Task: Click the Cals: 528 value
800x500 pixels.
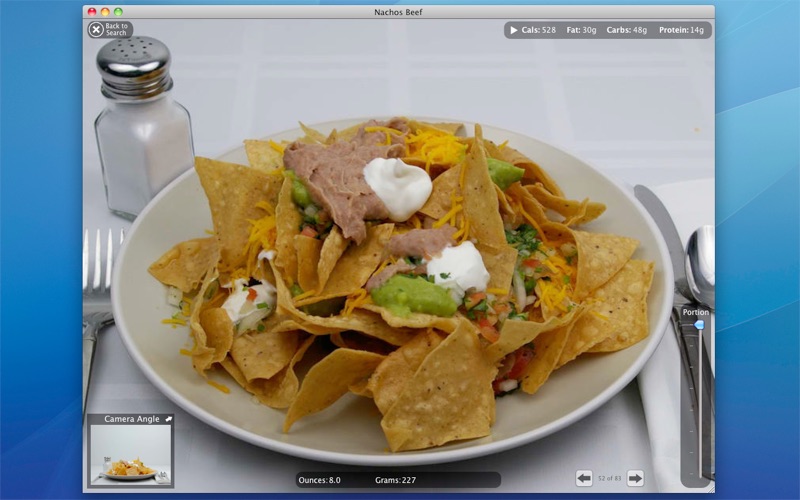Action: (538, 30)
